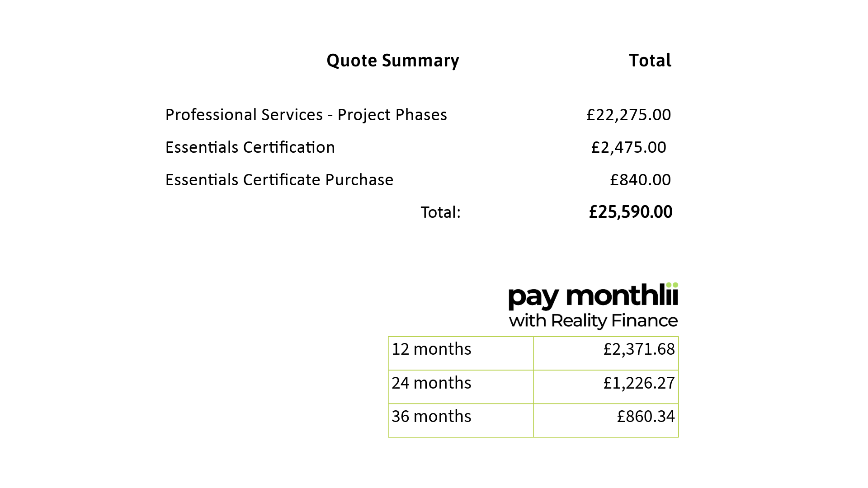
Task: Select the Essentials Certification line item
Action: click(x=250, y=147)
